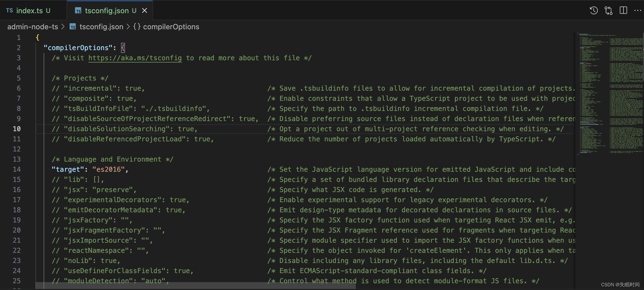The image size is (644, 290).
Task: Select tsconfig.json in the breadcrumb
Action: pyautogui.click(x=101, y=27)
